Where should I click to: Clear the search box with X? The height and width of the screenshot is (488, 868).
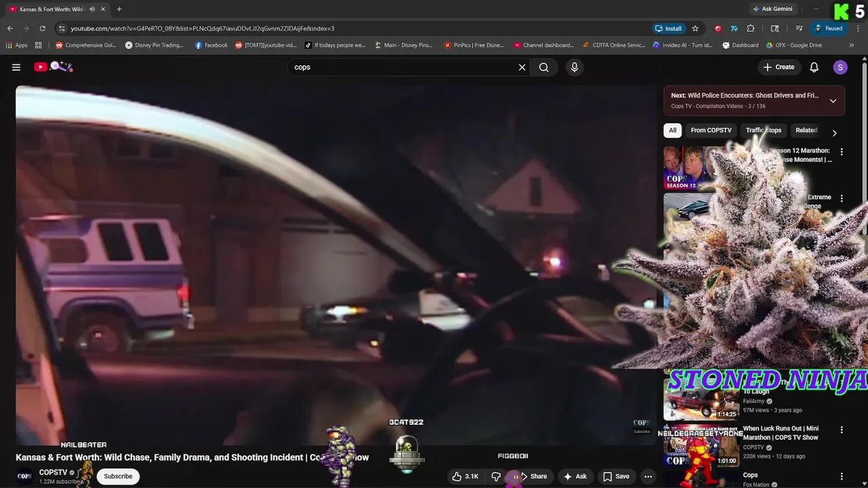[x=522, y=67]
